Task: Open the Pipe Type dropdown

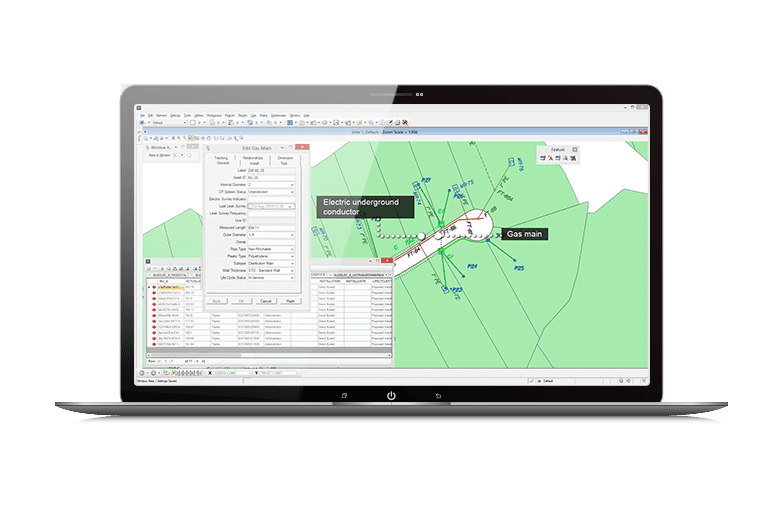Action: (292, 249)
